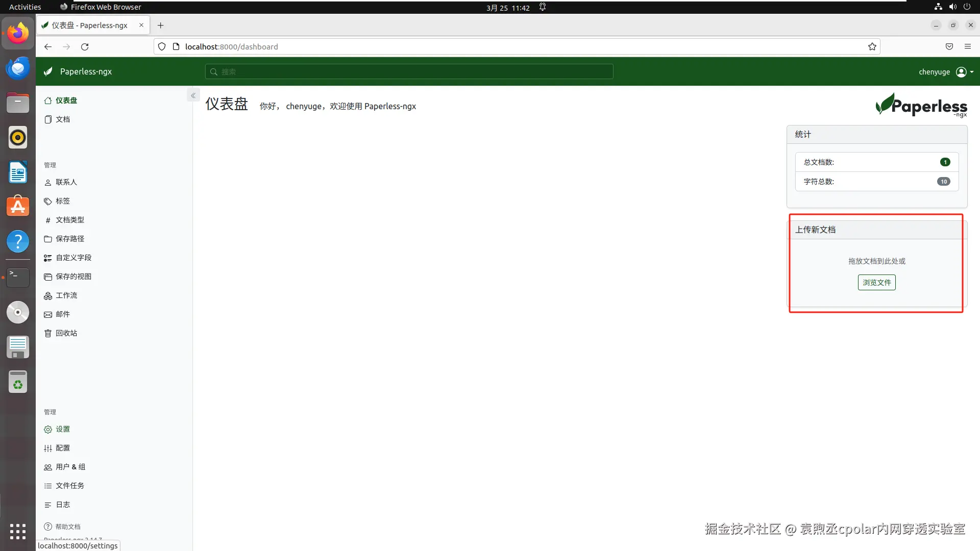
Task: Open the Activities overview
Action: [x=25, y=7]
